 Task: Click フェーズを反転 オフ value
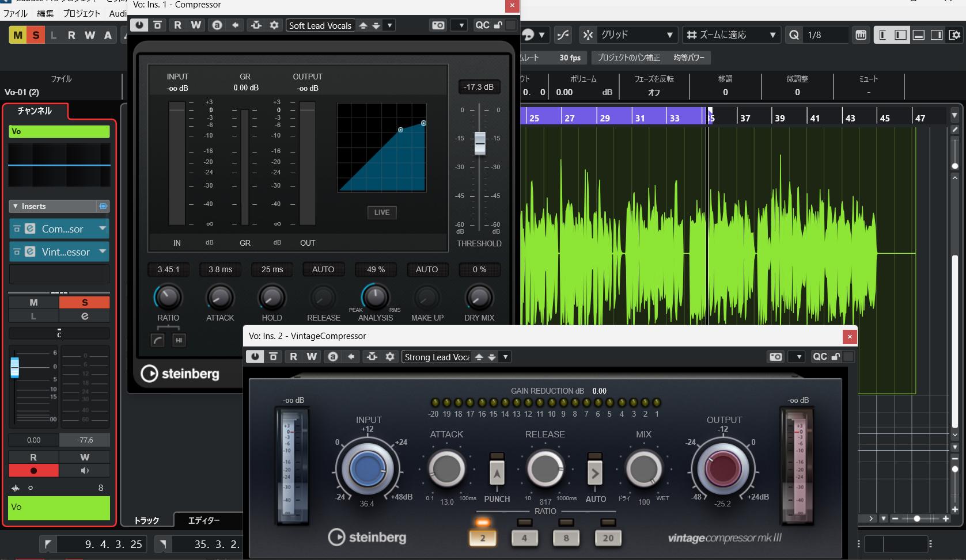pyautogui.click(x=654, y=92)
